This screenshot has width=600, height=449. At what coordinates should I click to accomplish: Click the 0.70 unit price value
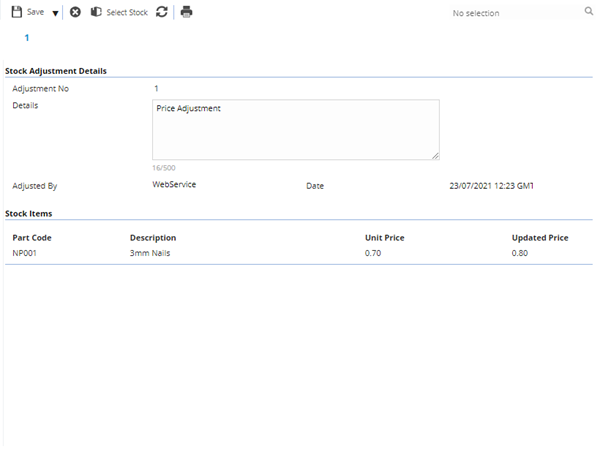tap(373, 254)
